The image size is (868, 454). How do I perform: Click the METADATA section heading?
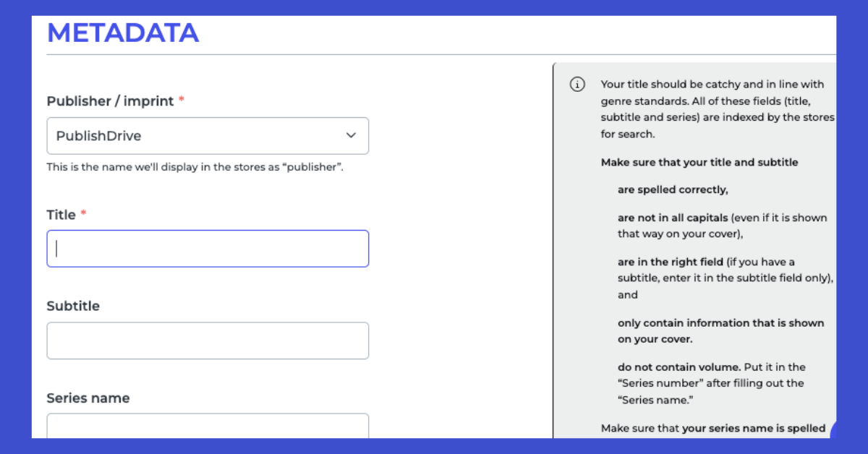tap(122, 33)
